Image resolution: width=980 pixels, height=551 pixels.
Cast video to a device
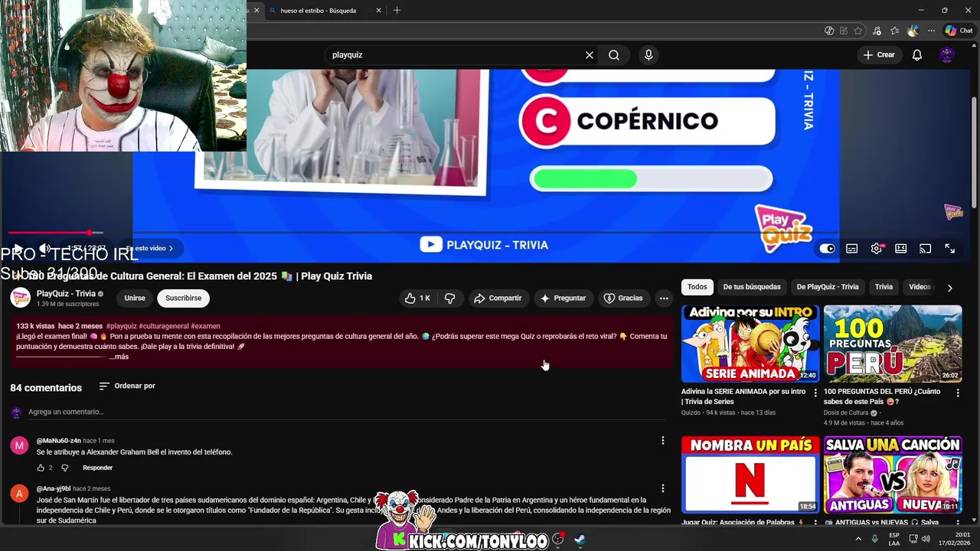[925, 249]
